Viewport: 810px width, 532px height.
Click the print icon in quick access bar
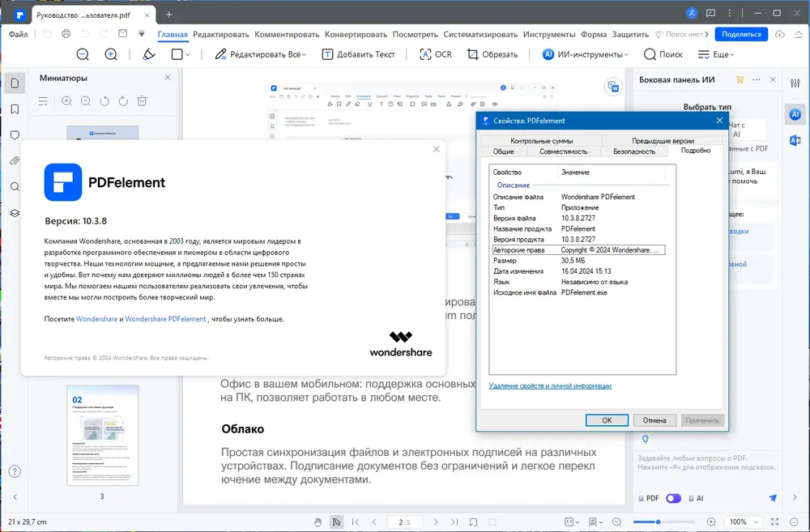click(66, 34)
